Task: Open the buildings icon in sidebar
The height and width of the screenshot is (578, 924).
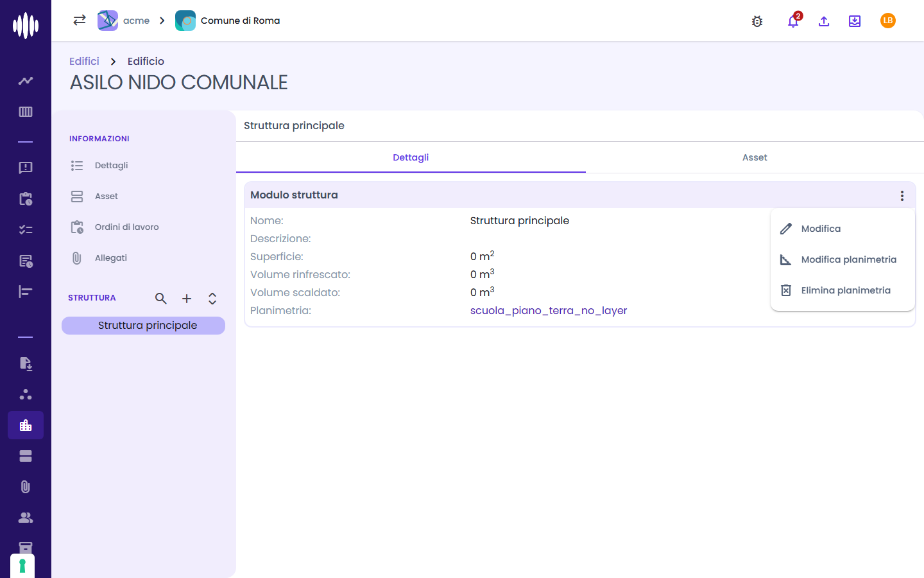Action: [26, 425]
